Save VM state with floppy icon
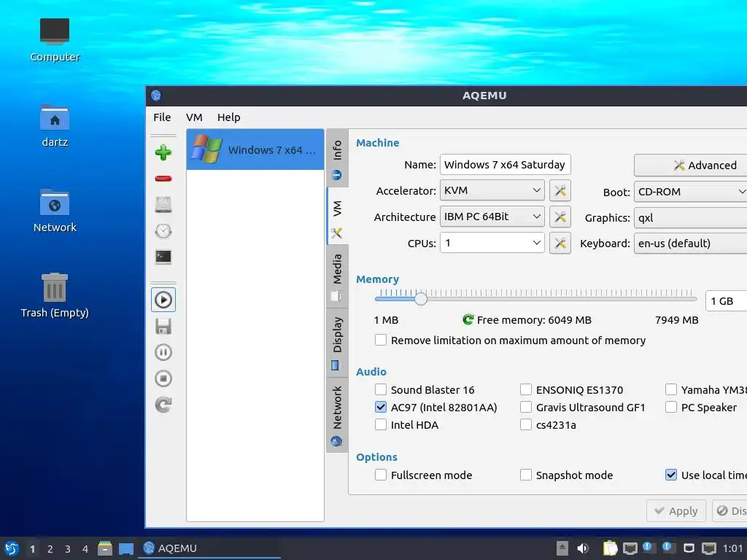This screenshot has width=747, height=560. 163,326
